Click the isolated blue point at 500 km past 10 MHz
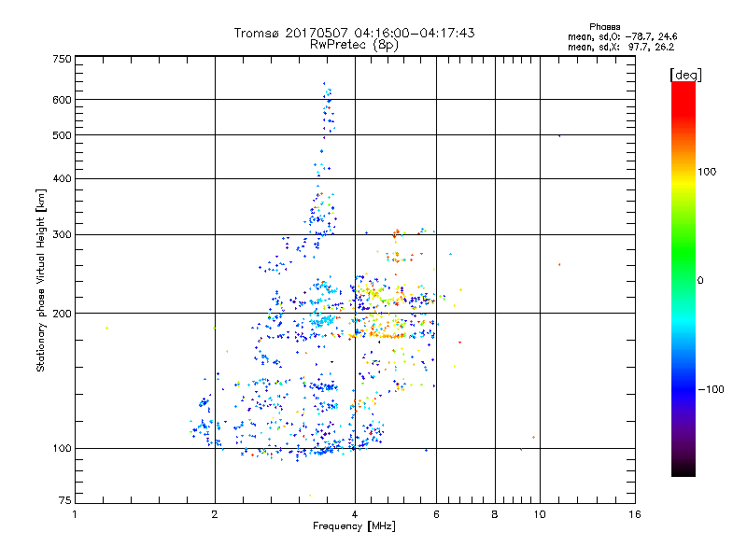This screenshot has height=560, width=747. coord(559,135)
